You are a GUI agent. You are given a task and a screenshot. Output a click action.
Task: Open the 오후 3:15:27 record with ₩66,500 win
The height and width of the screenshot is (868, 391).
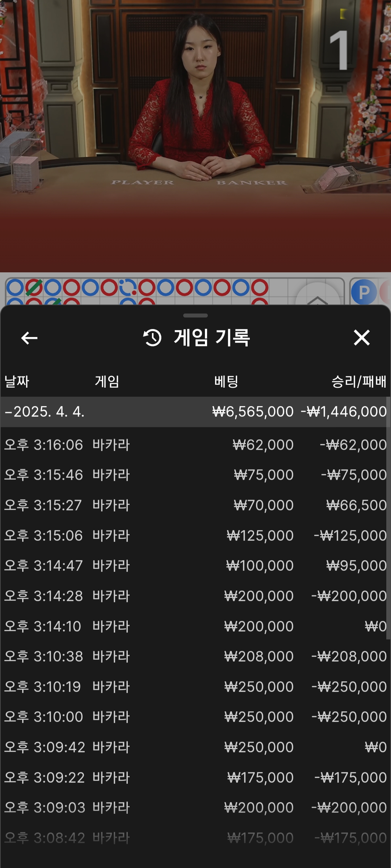(195, 505)
